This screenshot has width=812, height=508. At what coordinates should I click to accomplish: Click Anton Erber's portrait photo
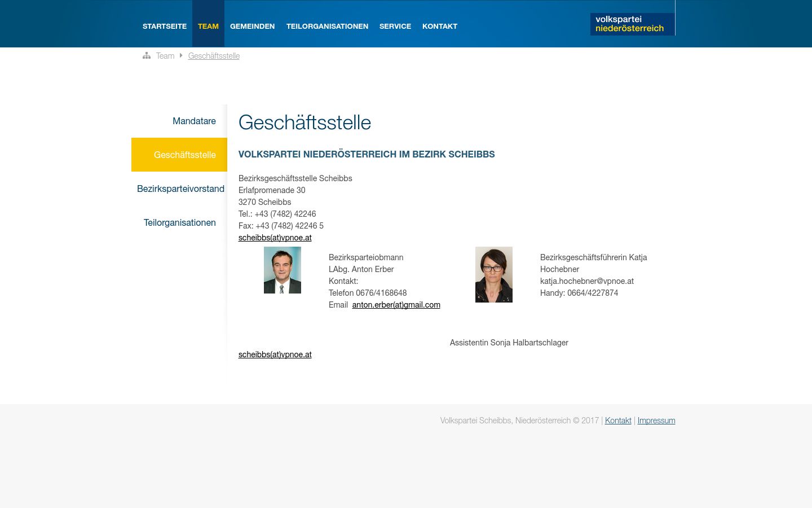[x=283, y=270]
